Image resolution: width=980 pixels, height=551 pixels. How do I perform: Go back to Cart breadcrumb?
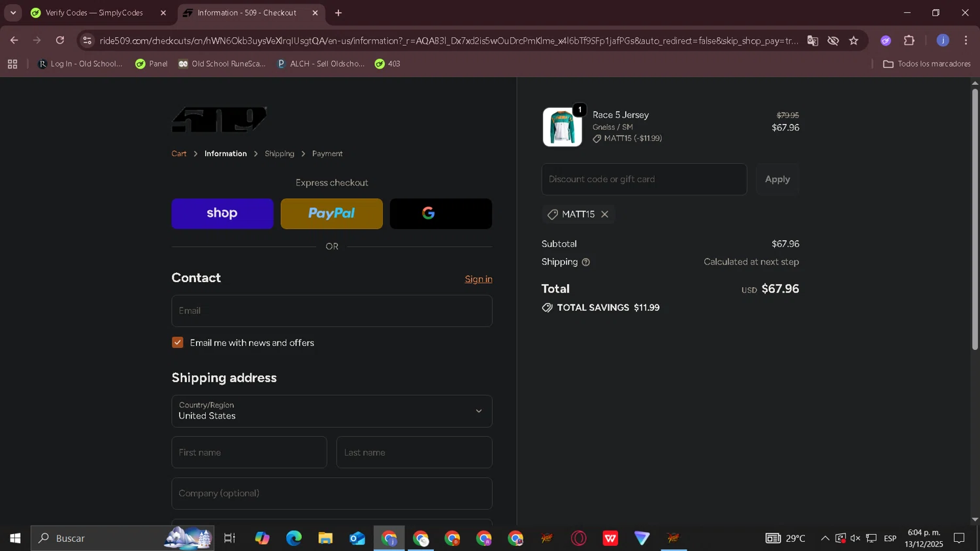point(179,153)
